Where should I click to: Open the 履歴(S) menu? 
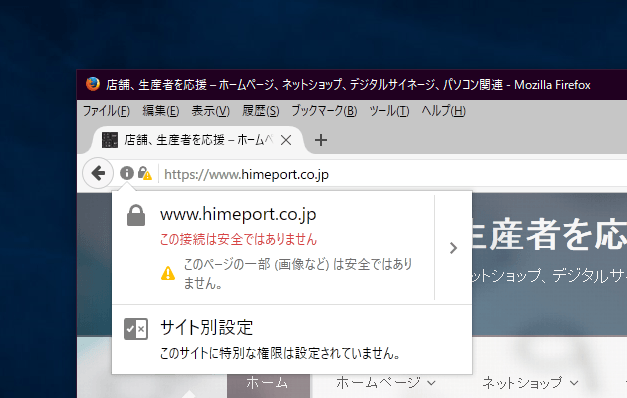pyautogui.click(x=260, y=111)
